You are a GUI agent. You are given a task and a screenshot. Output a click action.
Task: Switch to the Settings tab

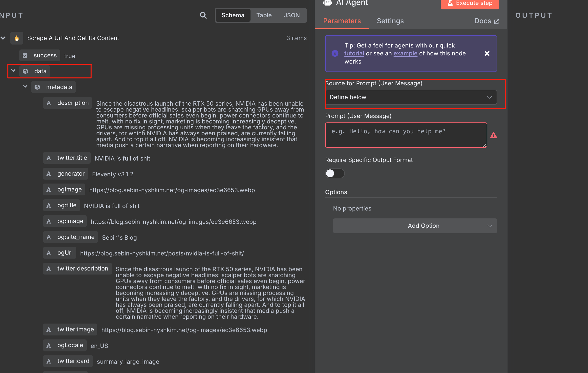tap(390, 21)
